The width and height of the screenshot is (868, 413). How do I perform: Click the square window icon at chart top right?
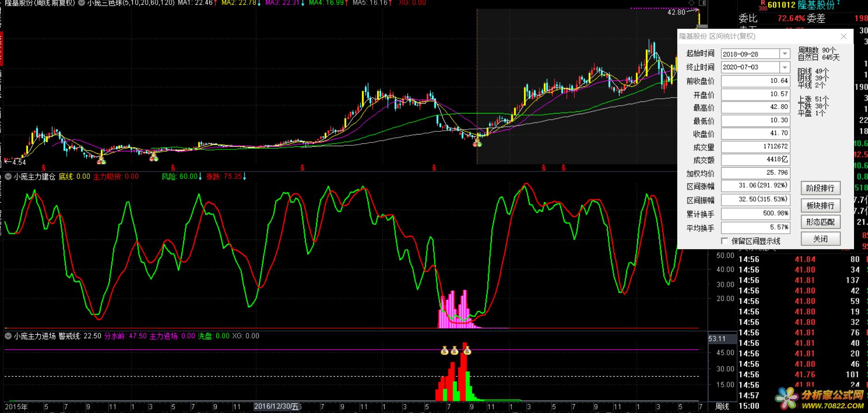point(703,3)
